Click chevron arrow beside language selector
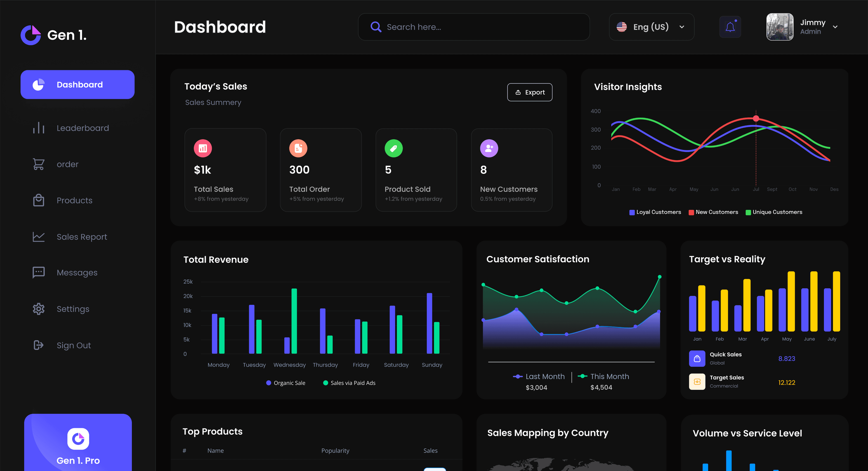 [682, 27]
